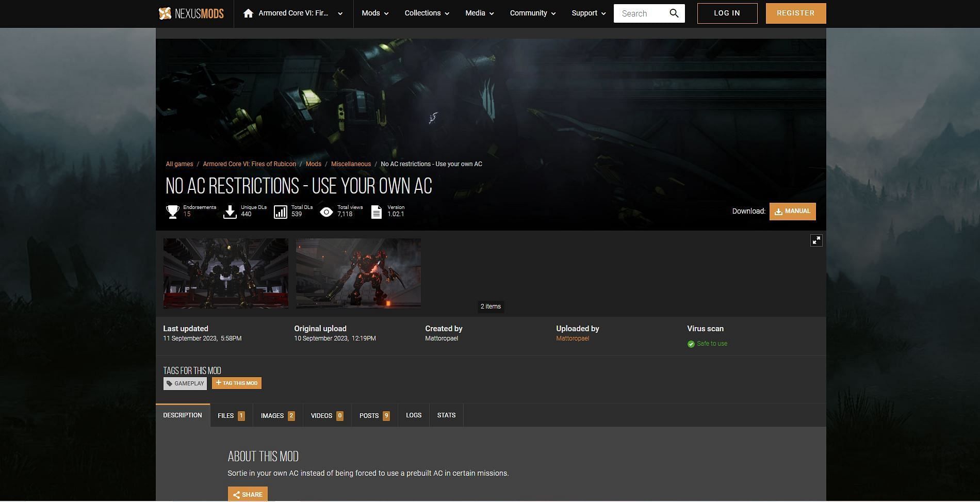Click the Tag This Mod button
Image resolution: width=980 pixels, height=502 pixels.
(x=237, y=383)
